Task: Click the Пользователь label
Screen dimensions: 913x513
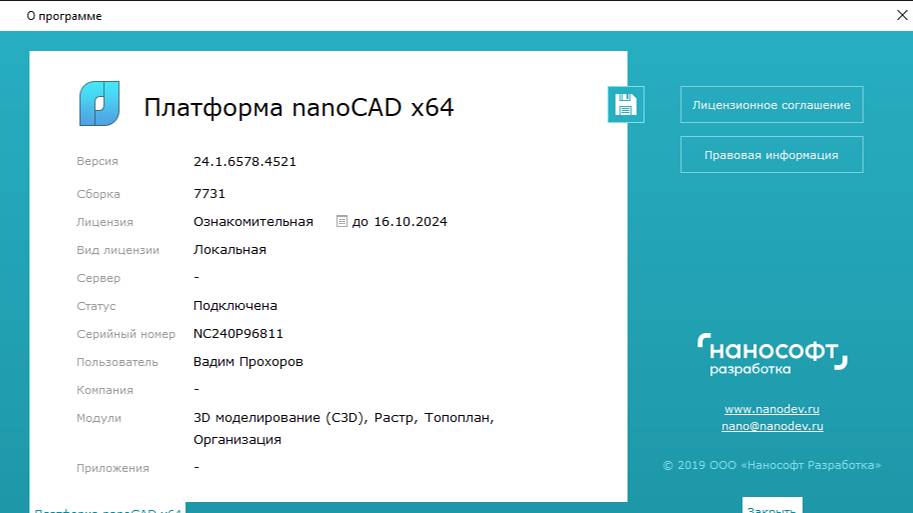Action: [117, 362]
